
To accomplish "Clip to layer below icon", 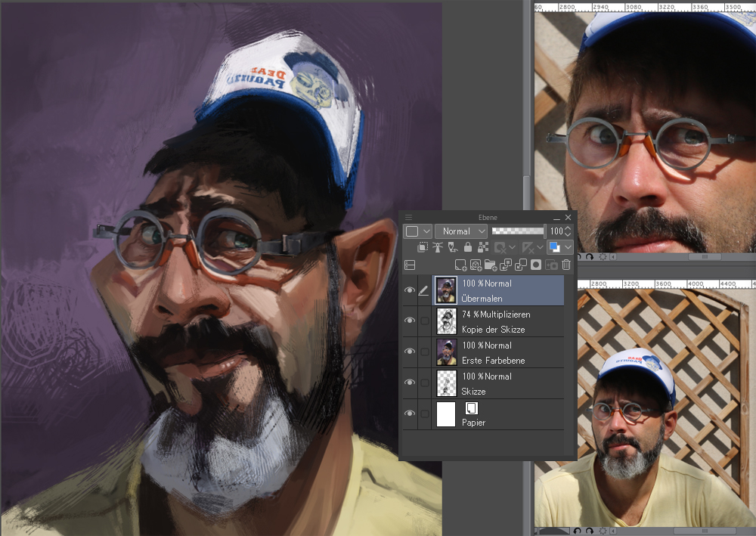I will pos(423,247).
